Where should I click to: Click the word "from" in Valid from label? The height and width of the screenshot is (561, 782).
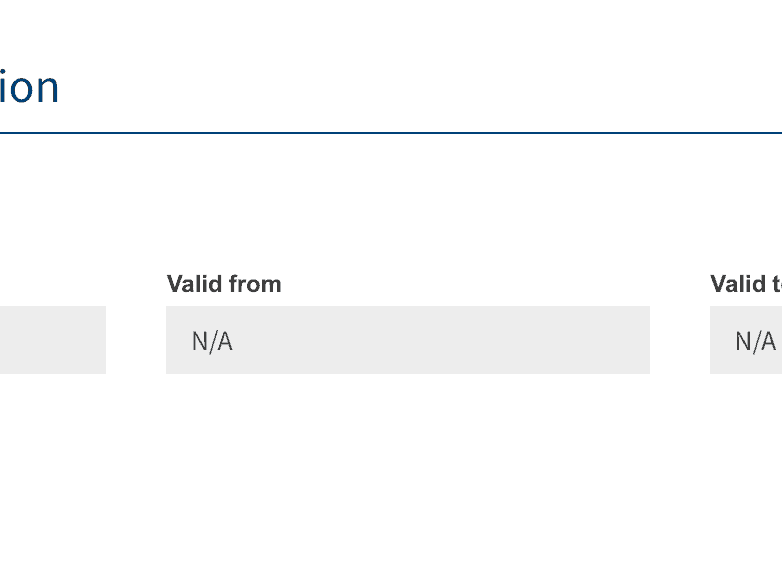click(253, 284)
